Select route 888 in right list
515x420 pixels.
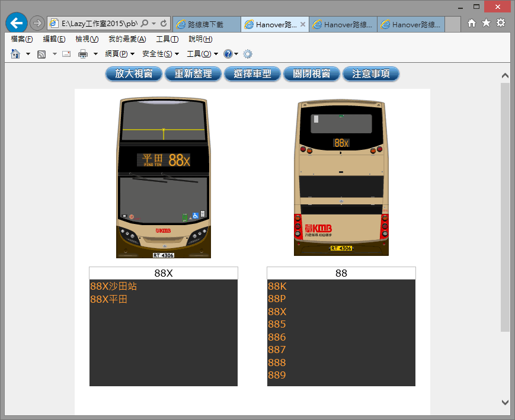click(x=277, y=363)
